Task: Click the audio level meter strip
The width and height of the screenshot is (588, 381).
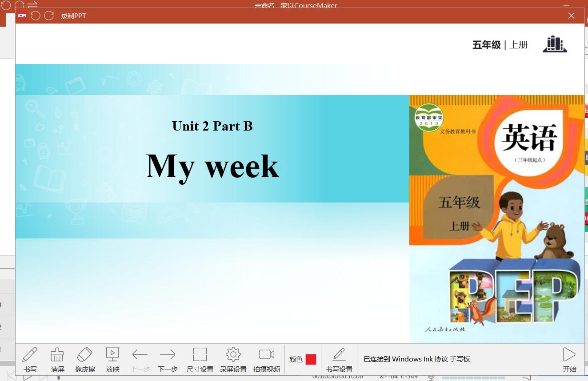Action: [473, 378]
